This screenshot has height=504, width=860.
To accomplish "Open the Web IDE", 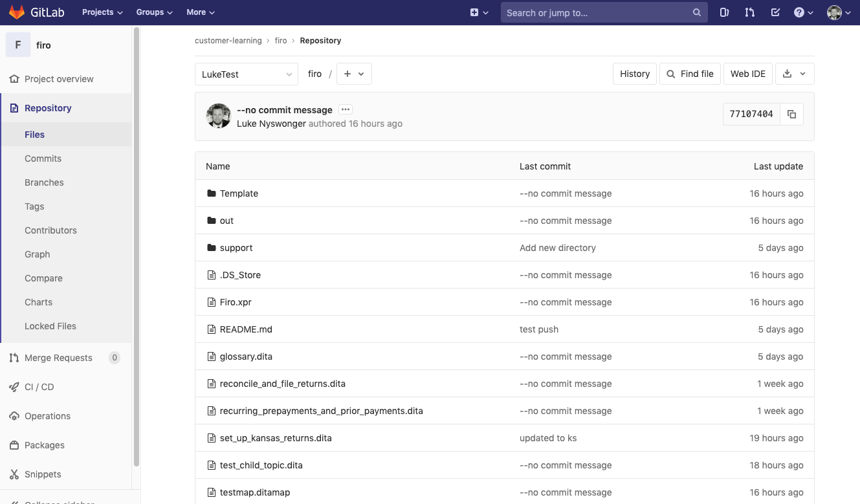I will 748,74.
